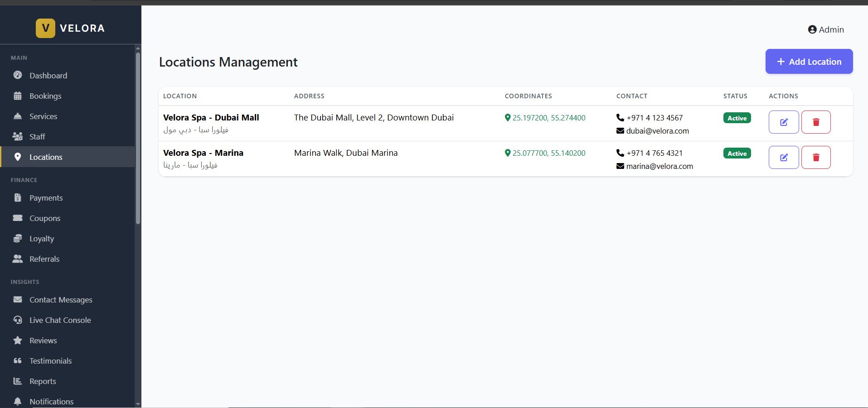Click the map pin beside Marina coordinates

click(508, 153)
